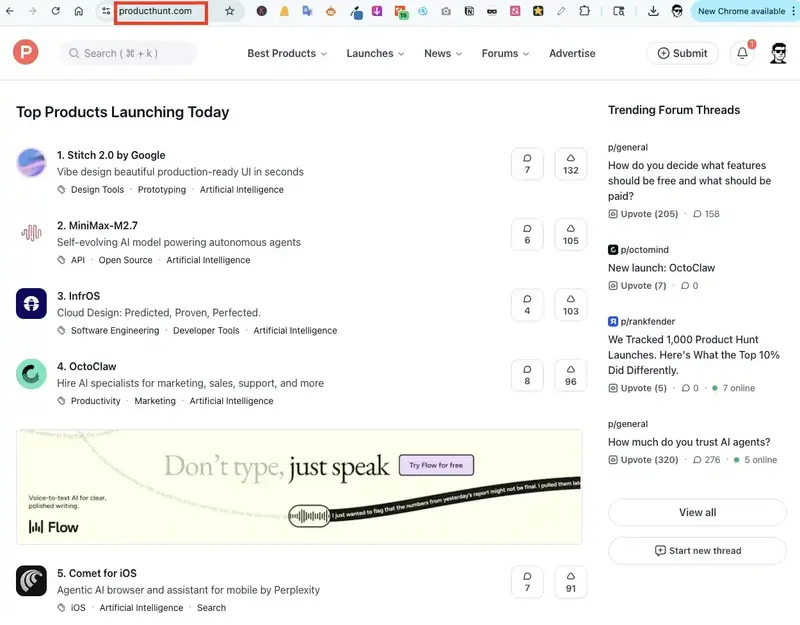Upvote the free versus paid thread (205)

[643, 214]
